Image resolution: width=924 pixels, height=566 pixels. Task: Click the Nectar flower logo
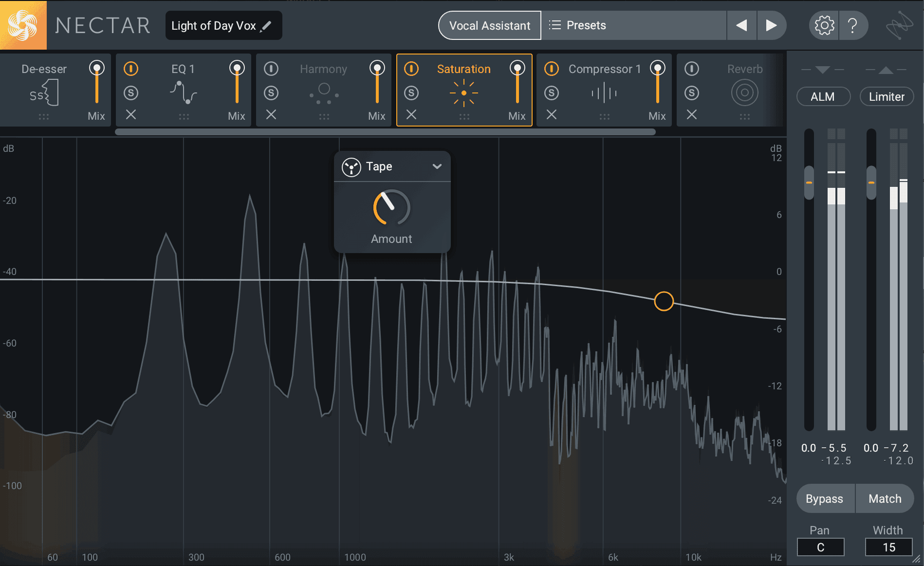(23, 25)
